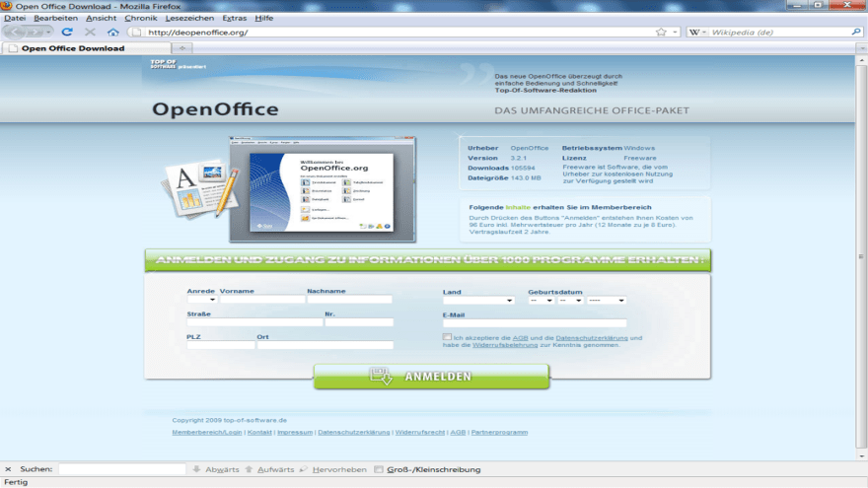Open the Impressum footer link

click(295, 432)
